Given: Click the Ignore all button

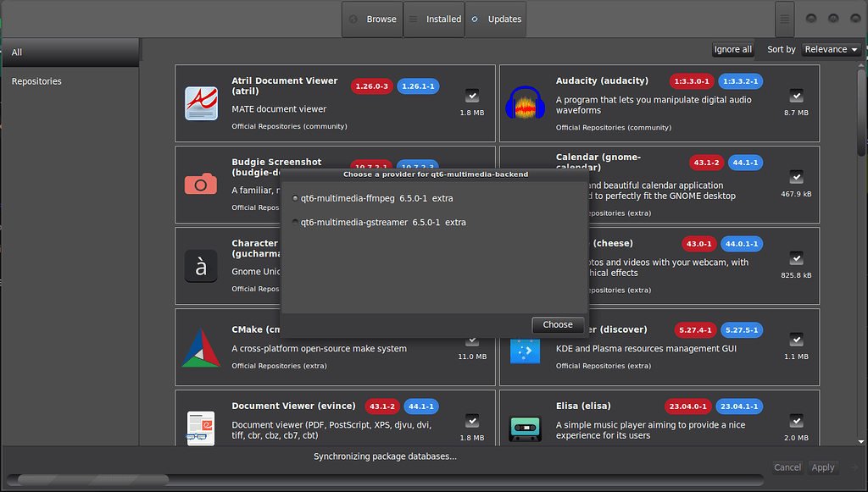Looking at the screenshot, I should 732,50.
